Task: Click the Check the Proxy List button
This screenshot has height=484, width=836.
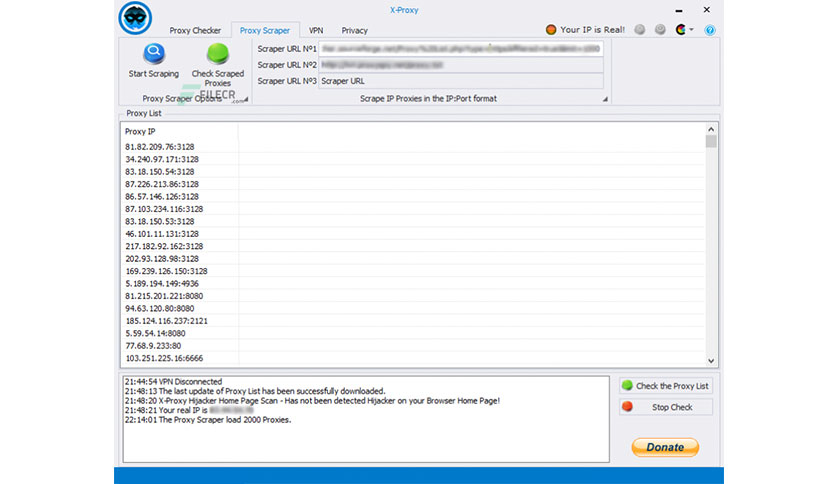Action: (x=666, y=386)
